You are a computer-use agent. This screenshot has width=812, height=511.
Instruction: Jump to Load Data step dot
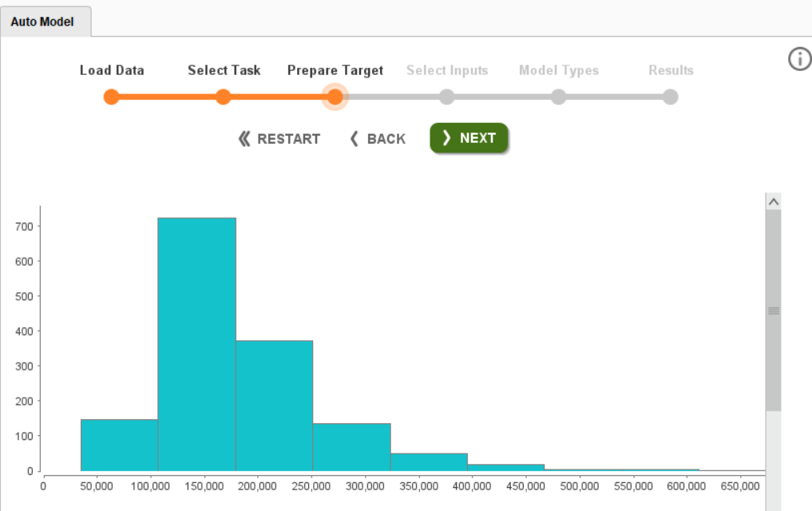click(x=111, y=97)
